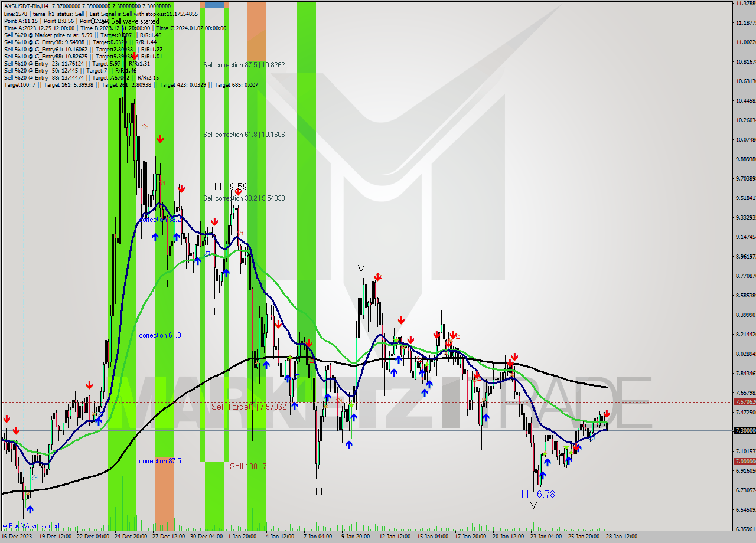Click the 11.3788 price axis label

coord(745,3)
